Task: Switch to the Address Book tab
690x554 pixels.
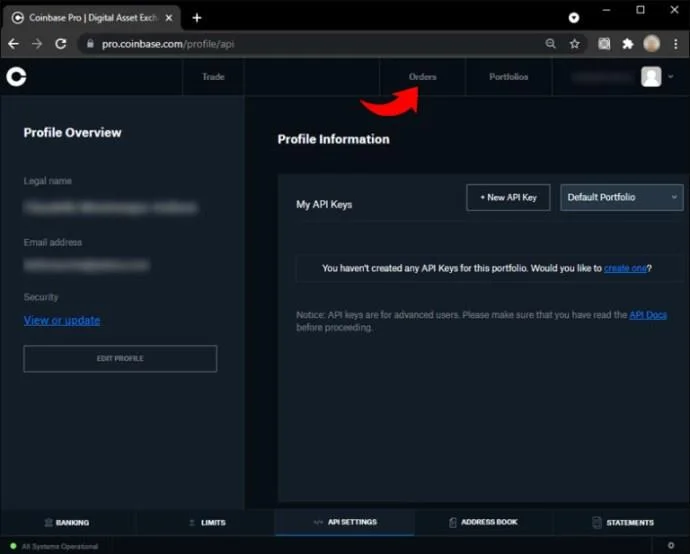Action: [483, 522]
